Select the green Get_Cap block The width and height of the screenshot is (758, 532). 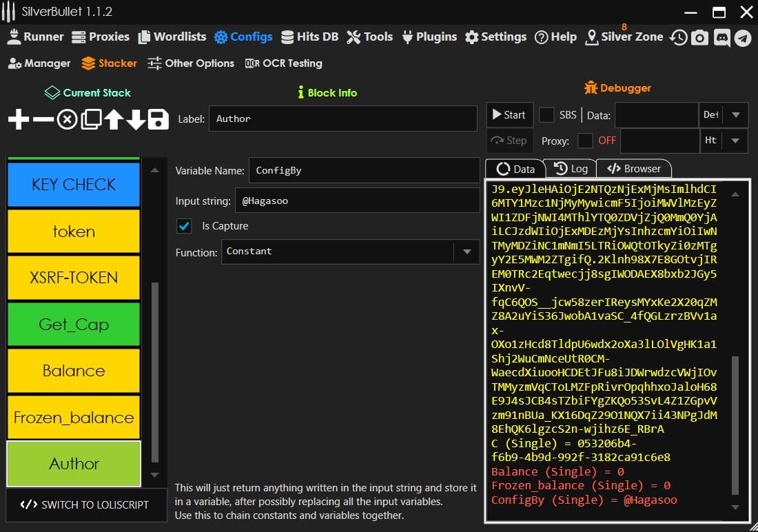pyautogui.click(x=74, y=325)
